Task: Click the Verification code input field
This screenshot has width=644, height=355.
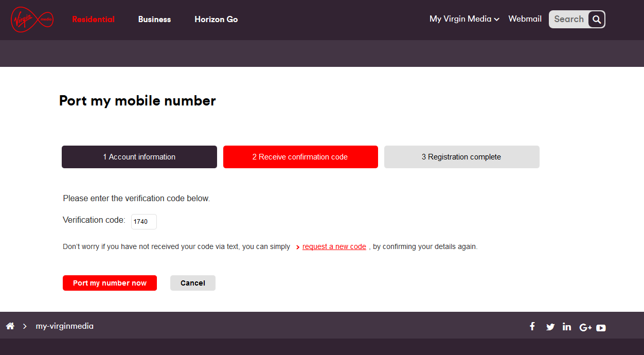Action: [144, 222]
